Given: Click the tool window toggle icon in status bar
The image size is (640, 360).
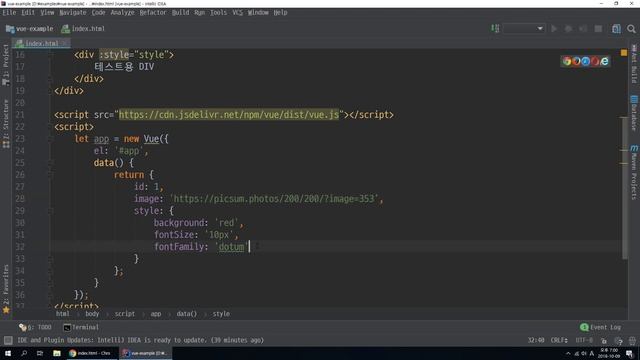Looking at the screenshot, I should (8, 340).
